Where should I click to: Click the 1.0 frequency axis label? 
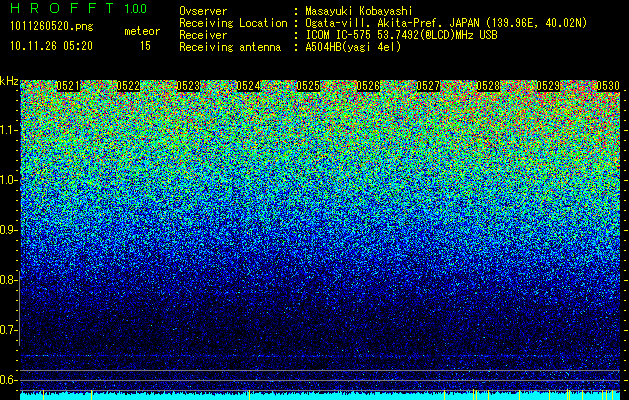point(8,181)
